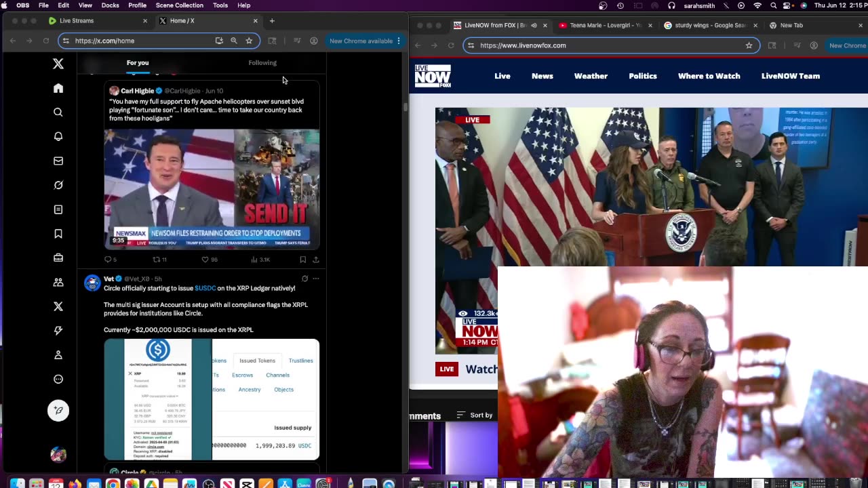Share Carl Higbie's post
Image resolution: width=868 pixels, height=488 pixels.
tap(316, 260)
